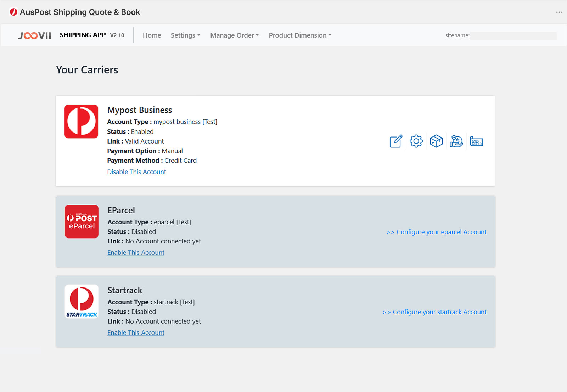Click the Mypost Business edit pencil icon
Image resolution: width=567 pixels, height=392 pixels.
tap(396, 141)
